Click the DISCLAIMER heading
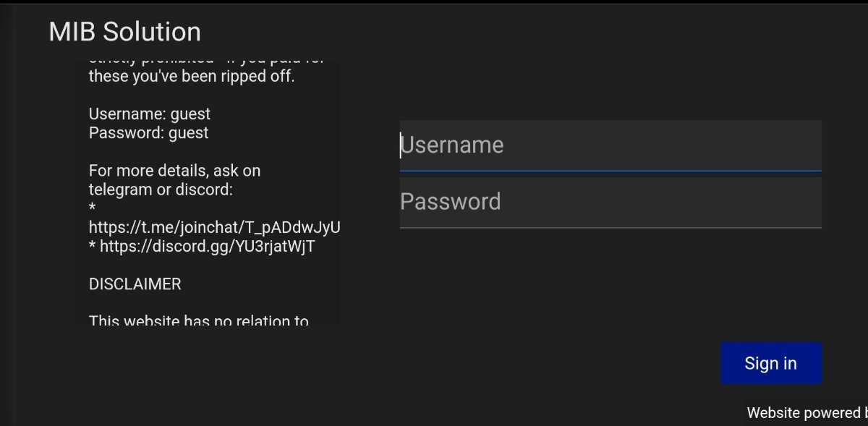Screen dimensions: 868x426 (x=135, y=284)
